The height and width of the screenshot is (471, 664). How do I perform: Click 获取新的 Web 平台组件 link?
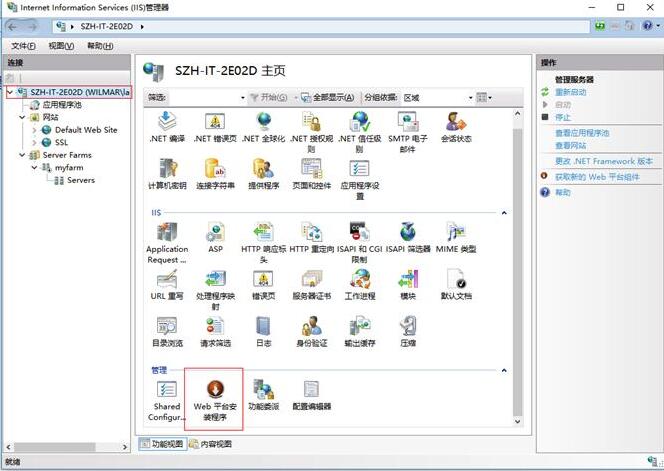click(597, 177)
